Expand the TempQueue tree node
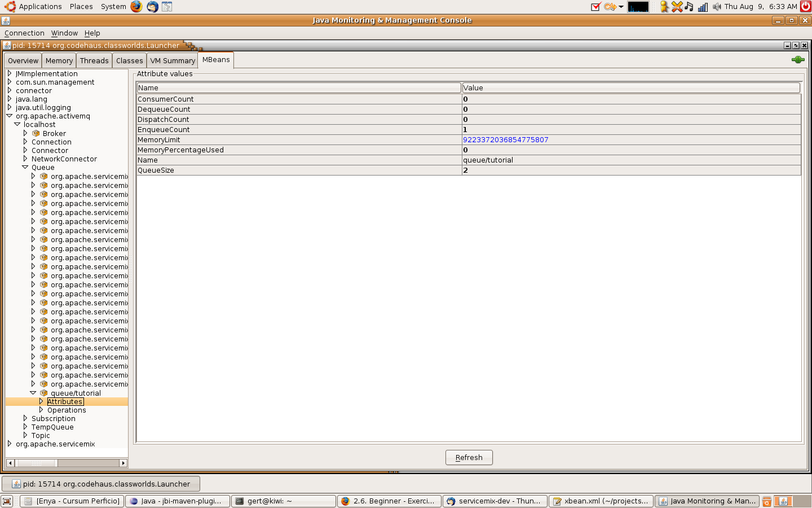812x508 pixels. coord(25,427)
